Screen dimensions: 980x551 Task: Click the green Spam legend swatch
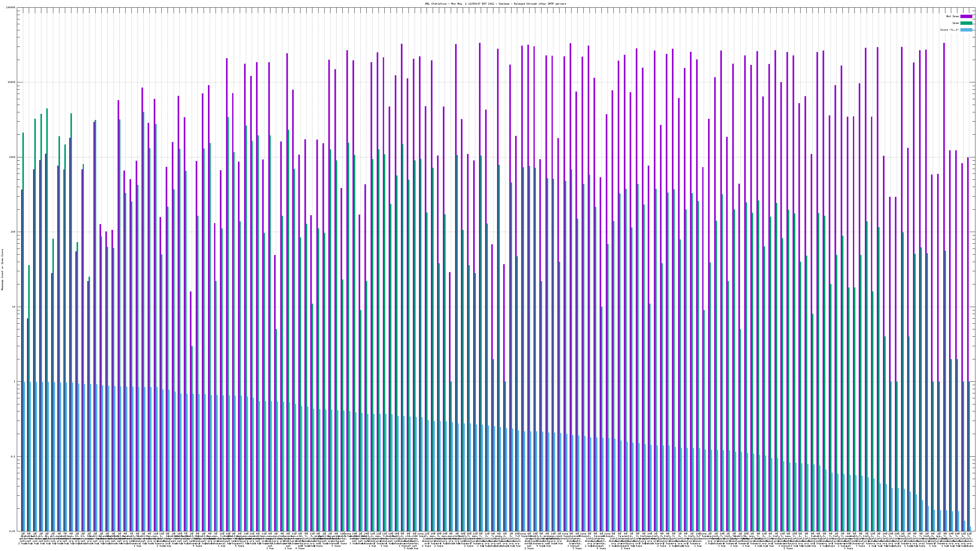tap(966, 23)
